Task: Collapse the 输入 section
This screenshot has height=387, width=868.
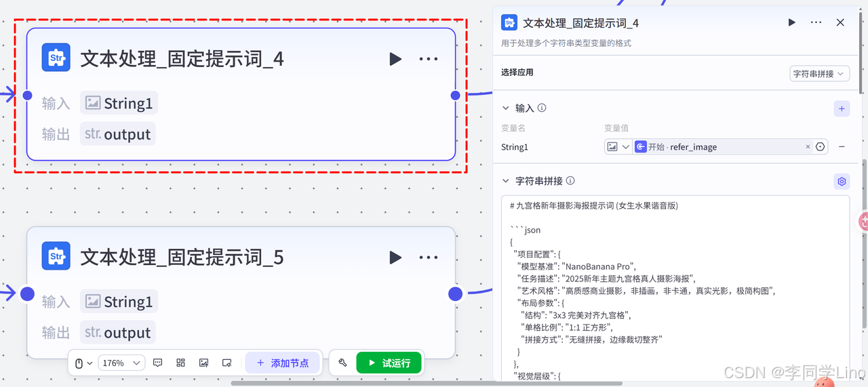Action: [505, 108]
